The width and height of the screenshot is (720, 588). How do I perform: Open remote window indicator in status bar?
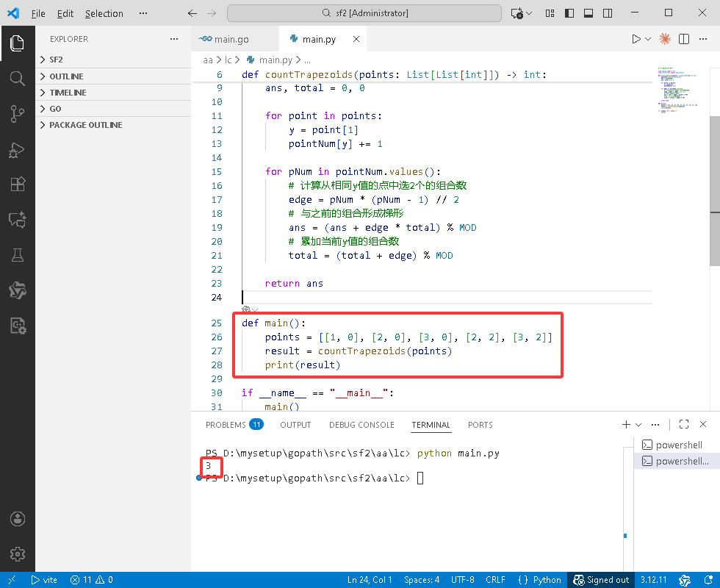pyautogui.click(x=12, y=580)
